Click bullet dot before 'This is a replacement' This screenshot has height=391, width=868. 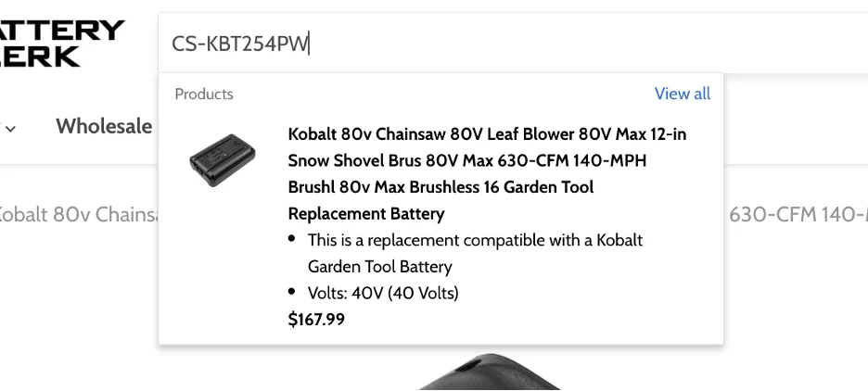pyautogui.click(x=292, y=239)
